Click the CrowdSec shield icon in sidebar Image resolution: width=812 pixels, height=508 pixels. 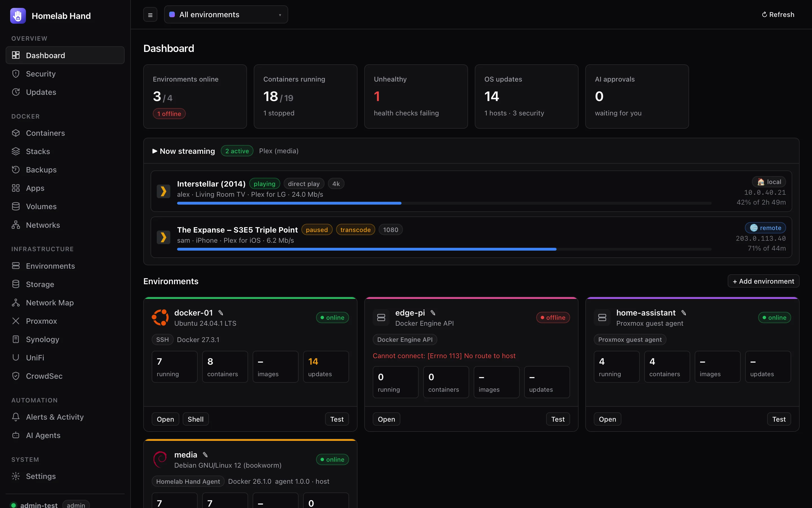click(16, 376)
